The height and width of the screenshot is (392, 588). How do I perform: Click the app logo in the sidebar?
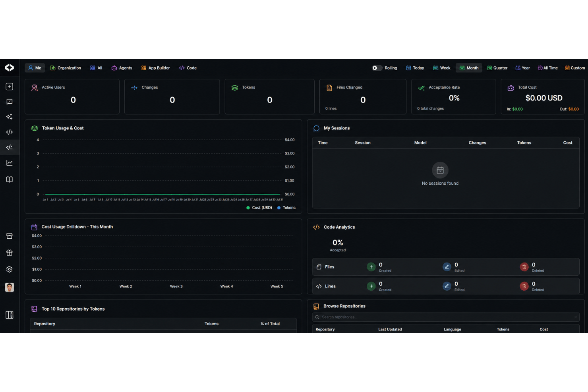(x=10, y=68)
